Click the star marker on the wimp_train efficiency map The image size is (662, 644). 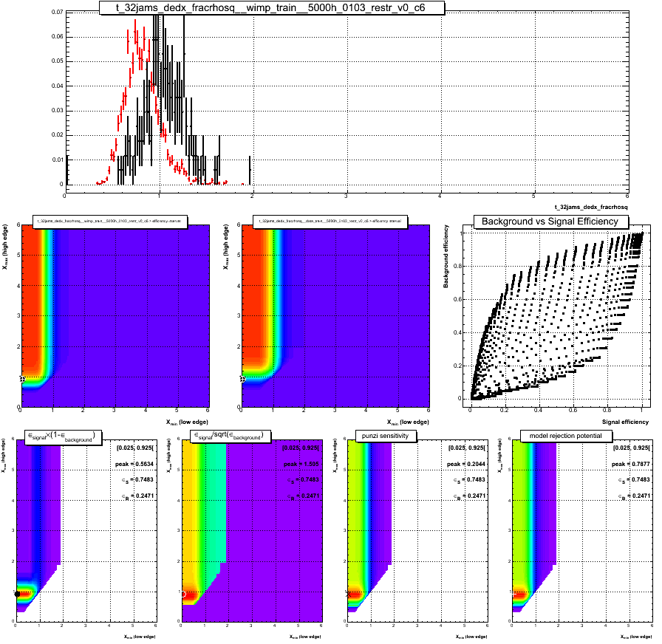[x=22, y=379]
